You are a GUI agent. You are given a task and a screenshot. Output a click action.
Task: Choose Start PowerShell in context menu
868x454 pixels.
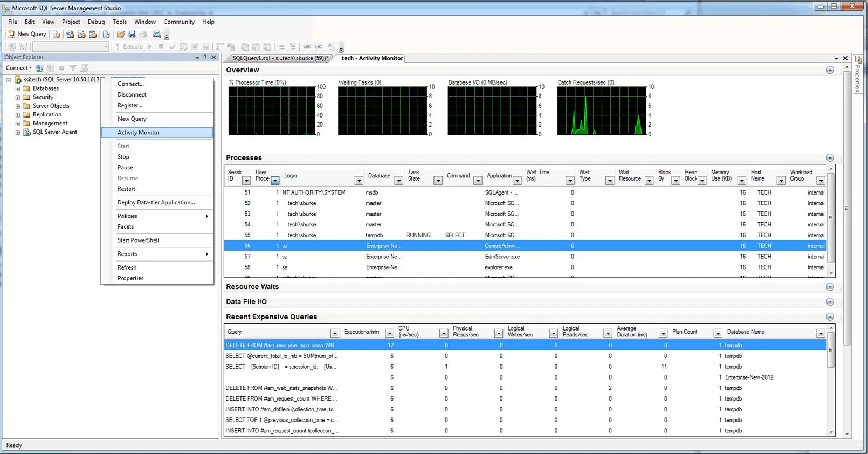coord(157,240)
